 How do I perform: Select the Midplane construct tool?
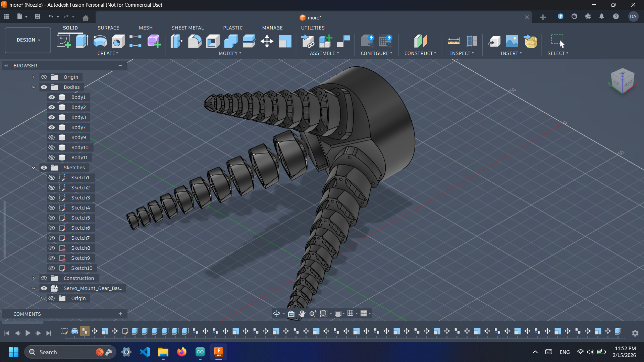point(420,41)
